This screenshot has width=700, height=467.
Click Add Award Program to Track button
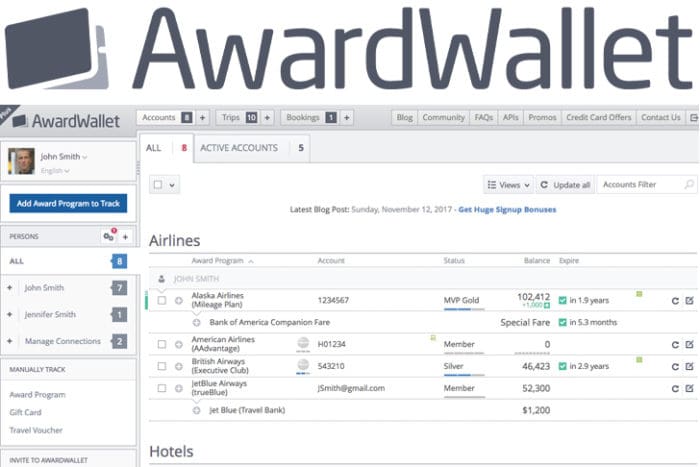tap(68, 203)
